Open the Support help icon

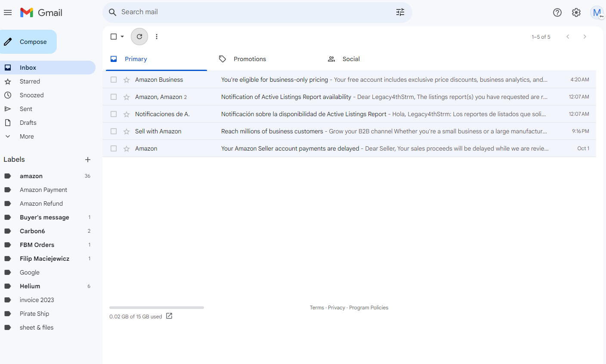557,12
